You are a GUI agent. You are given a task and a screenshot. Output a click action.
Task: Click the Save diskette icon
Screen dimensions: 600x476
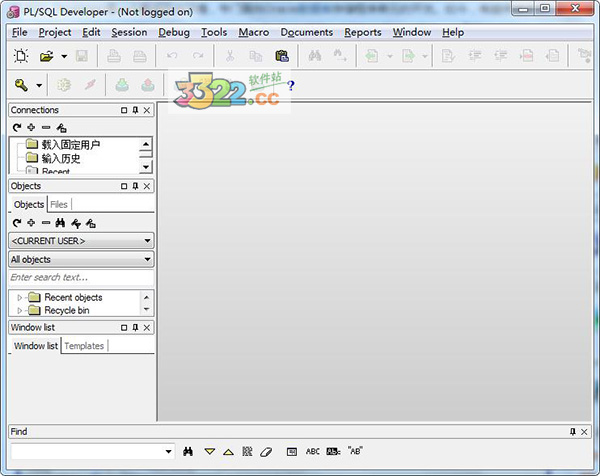tap(82, 56)
